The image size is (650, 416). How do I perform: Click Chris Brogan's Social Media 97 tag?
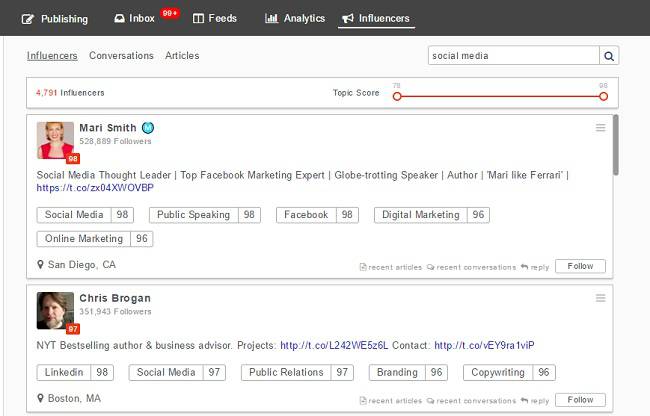(x=177, y=372)
